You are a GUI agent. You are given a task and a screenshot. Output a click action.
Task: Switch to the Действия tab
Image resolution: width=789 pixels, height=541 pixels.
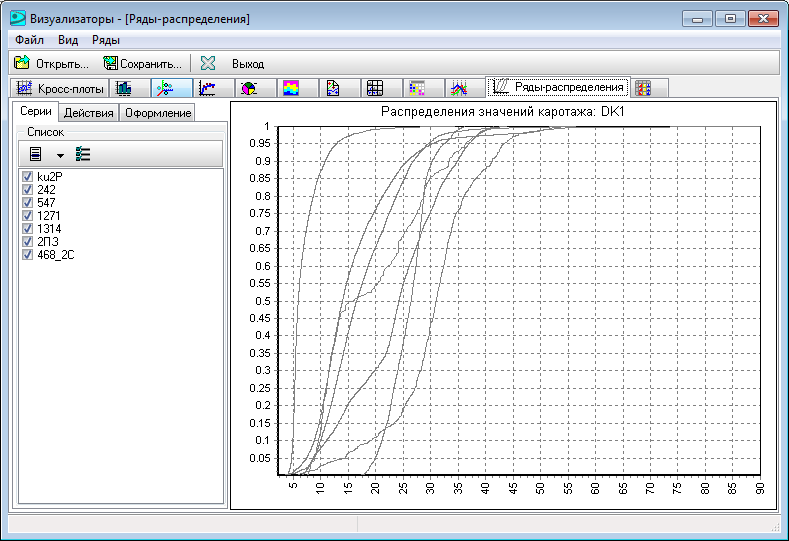coord(88,113)
